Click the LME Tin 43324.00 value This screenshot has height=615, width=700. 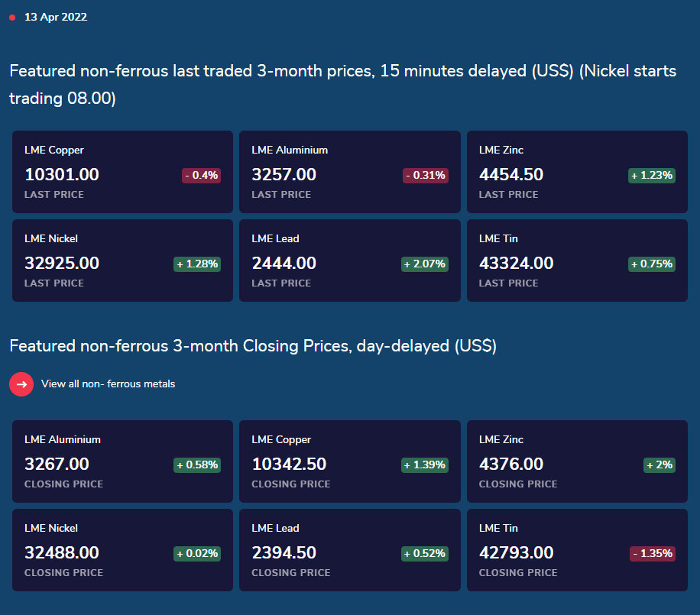pyautogui.click(x=517, y=264)
